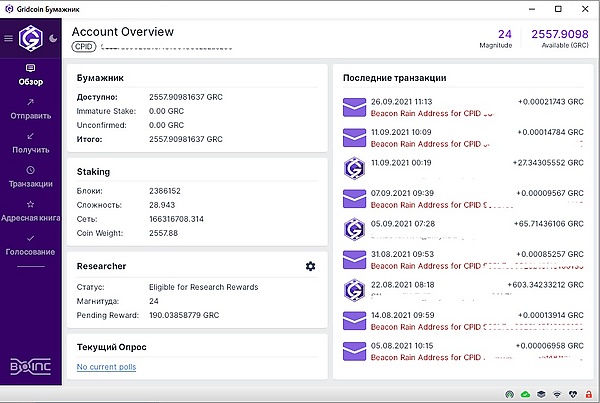Open the Получить receive page

coord(31,143)
